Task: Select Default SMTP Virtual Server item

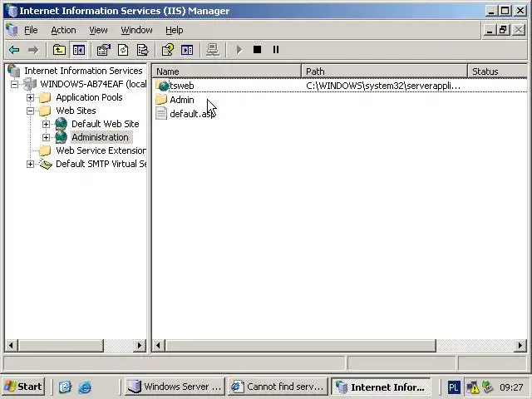Action: 101,164
